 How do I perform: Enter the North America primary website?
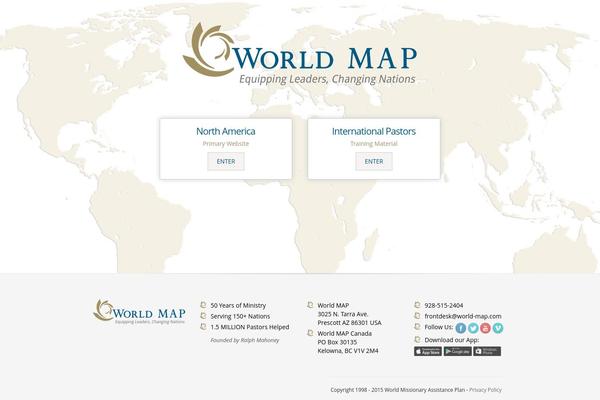click(226, 162)
